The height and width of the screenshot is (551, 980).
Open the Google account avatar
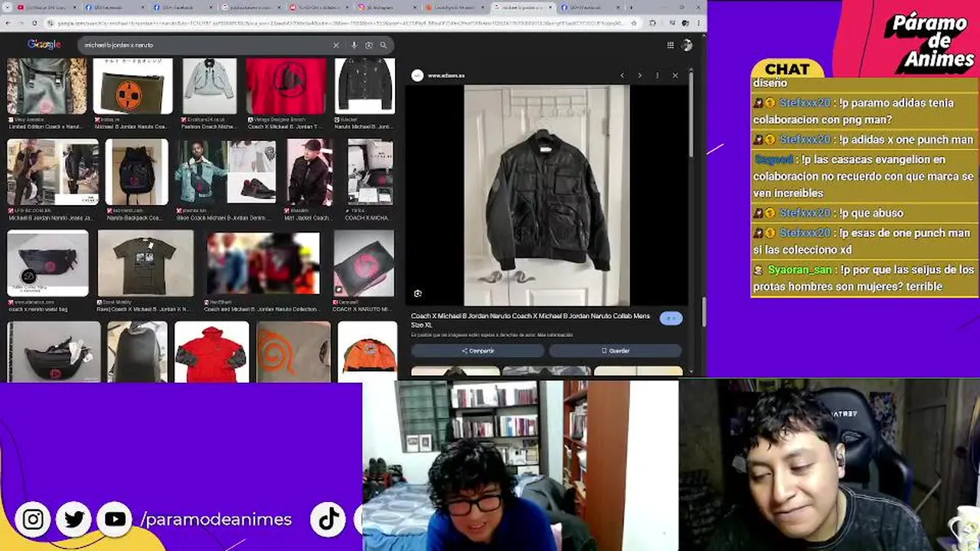pos(687,45)
